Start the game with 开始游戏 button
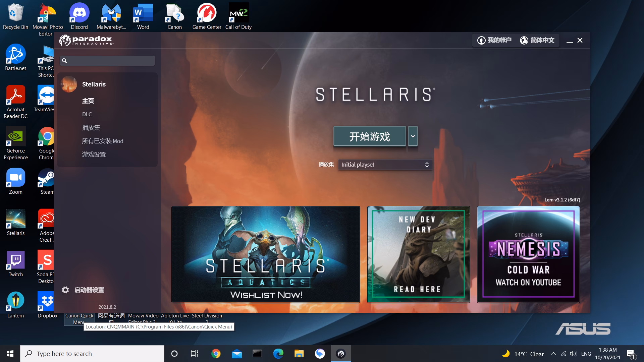Image resolution: width=644 pixels, height=362 pixels. pyautogui.click(x=370, y=136)
